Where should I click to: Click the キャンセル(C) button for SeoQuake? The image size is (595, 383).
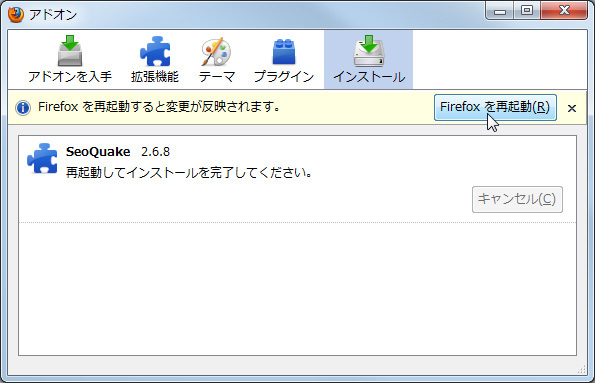click(x=517, y=199)
